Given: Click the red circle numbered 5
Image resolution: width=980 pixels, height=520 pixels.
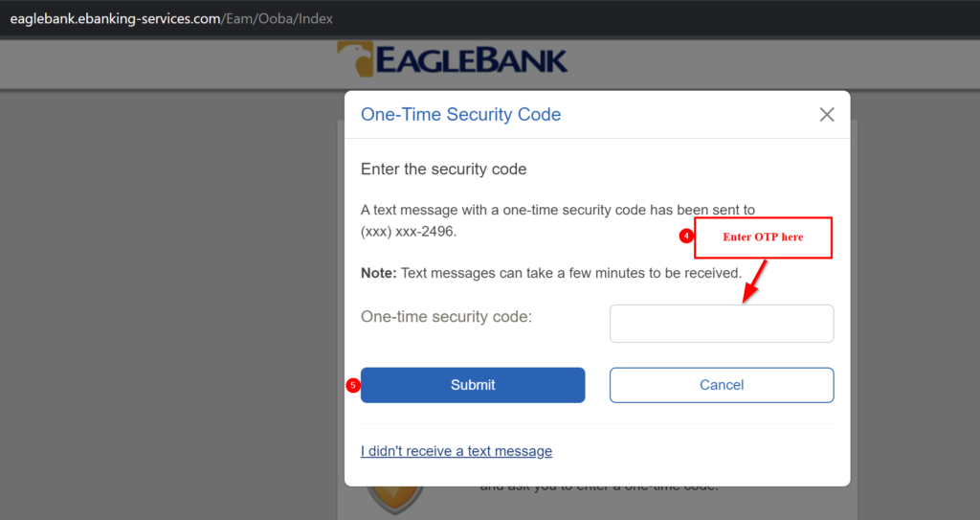Looking at the screenshot, I should tap(353, 386).
